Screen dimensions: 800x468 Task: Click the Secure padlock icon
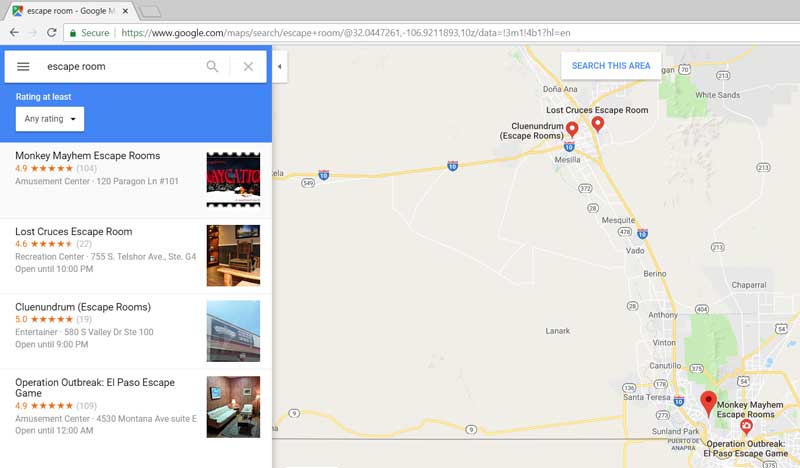[x=73, y=33]
